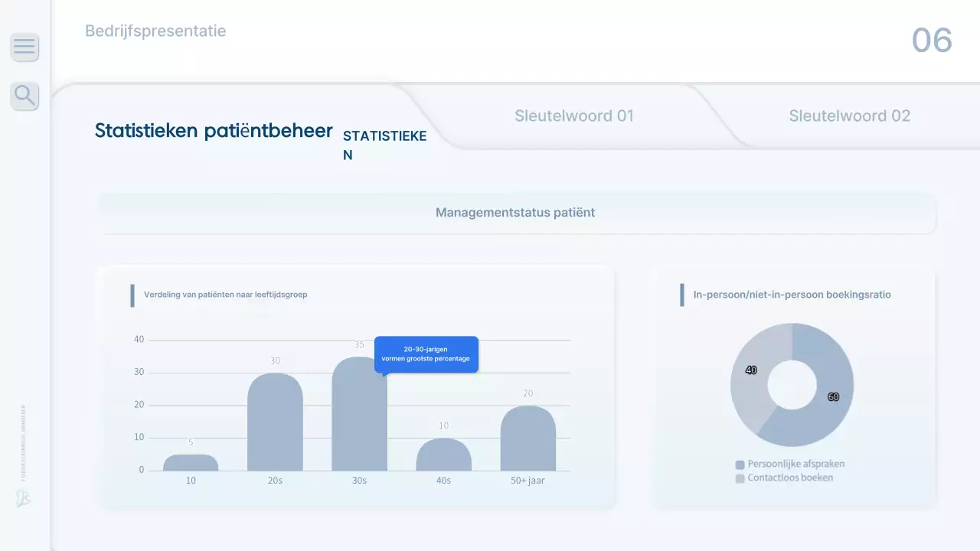980x551 pixels.
Task: Click the blue 20-30-jarigen tooltip callout
Action: pyautogui.click(x=426, y=354)
